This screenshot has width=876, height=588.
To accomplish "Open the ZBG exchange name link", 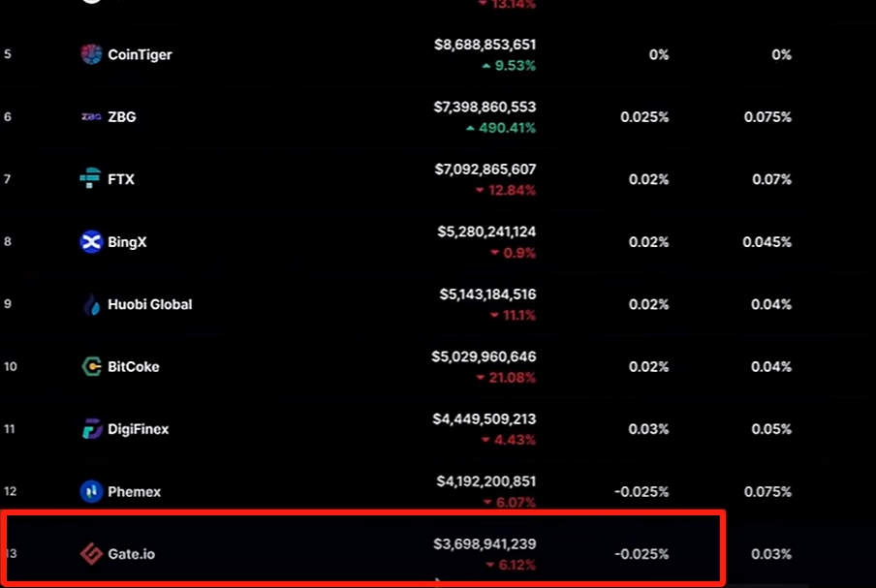I will tap(122, 116).
